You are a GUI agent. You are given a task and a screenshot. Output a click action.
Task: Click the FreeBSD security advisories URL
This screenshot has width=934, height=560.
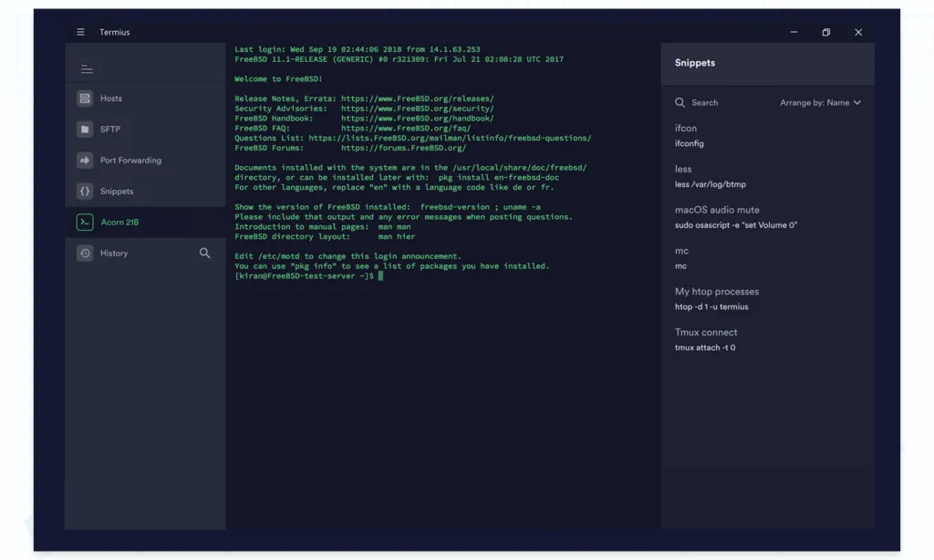pyautogui.click(x=418, y=109)
